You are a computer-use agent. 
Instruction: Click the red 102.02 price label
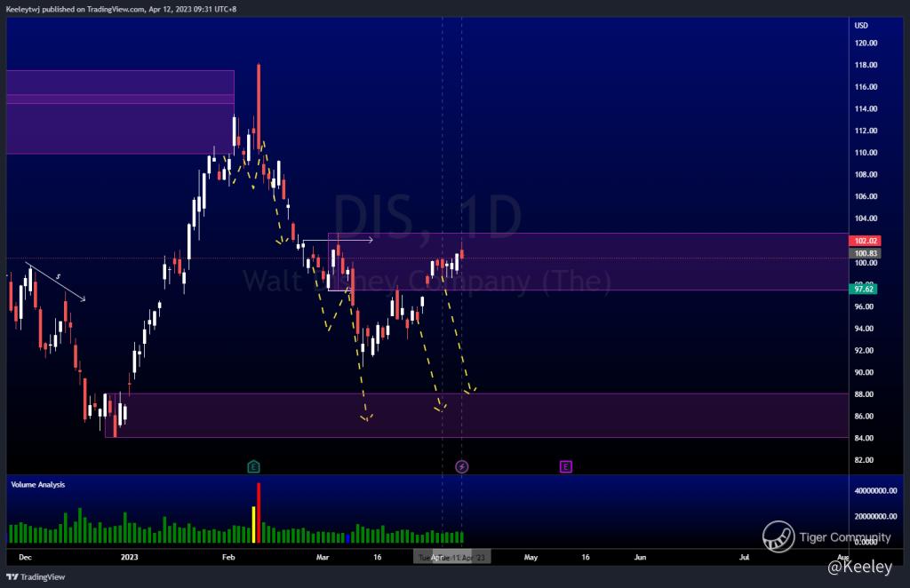pos(866,240)
